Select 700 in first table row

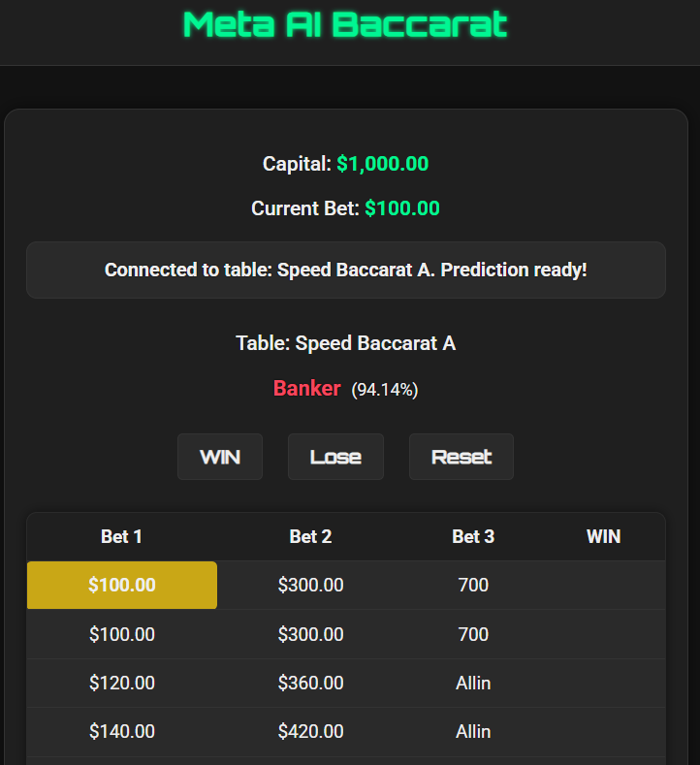pyautogui.click(x=473, y=586)
